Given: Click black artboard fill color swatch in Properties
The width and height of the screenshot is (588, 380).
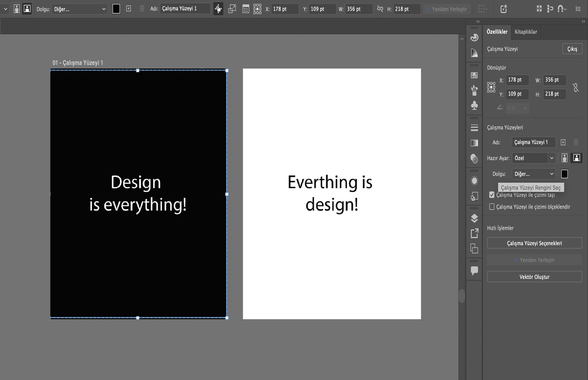Looking at the screenshot, I should click(564, 174).
